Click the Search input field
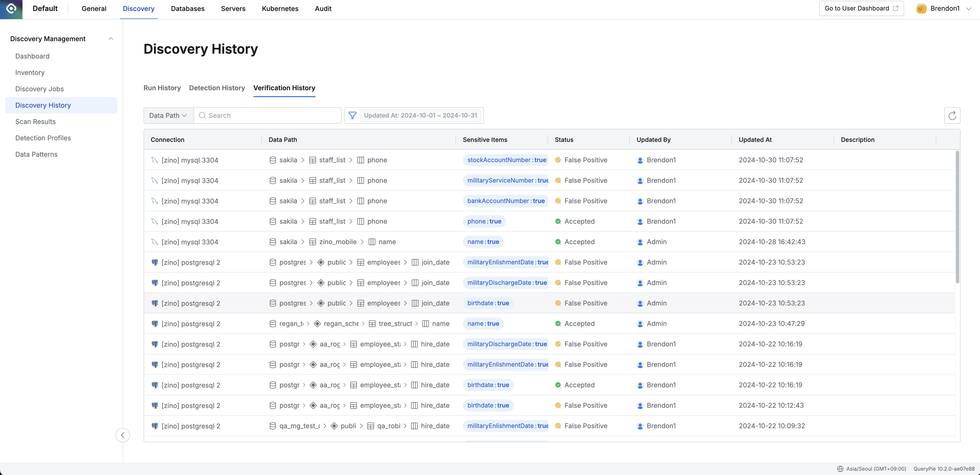Screen dimensions: 980x475 [x=267, y=115]
